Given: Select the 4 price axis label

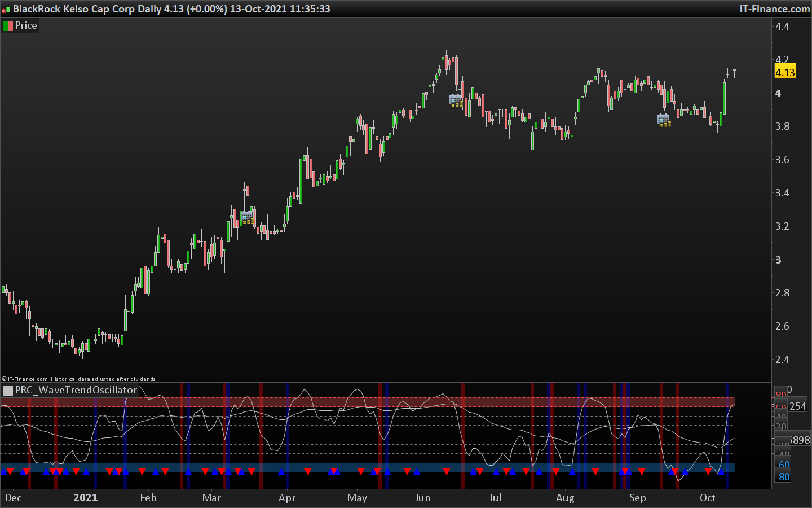Looking at the screenshot, I should click(x=778, y=94).
